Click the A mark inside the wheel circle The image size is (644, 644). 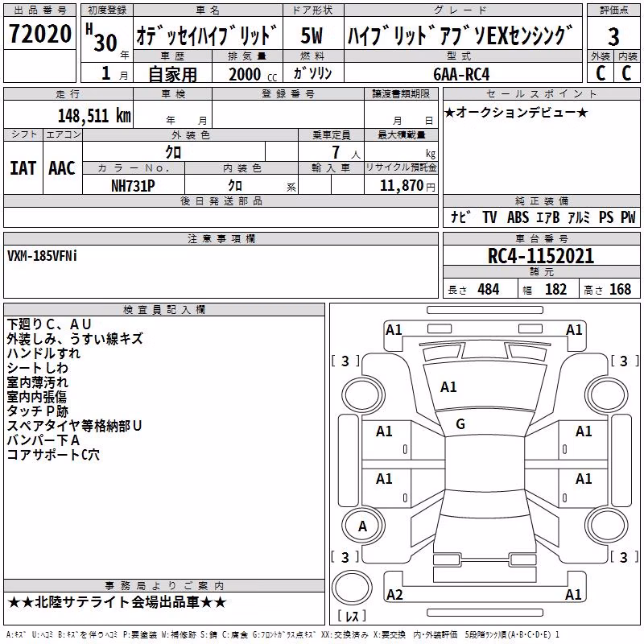[362, 526]
